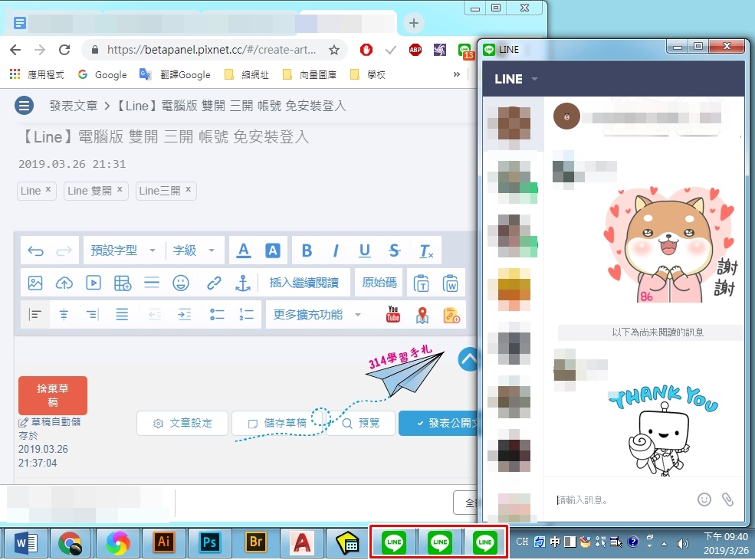Expand the LINE header dropdown arrow
This screenshot has height=560, width=755.
point(534,79)
